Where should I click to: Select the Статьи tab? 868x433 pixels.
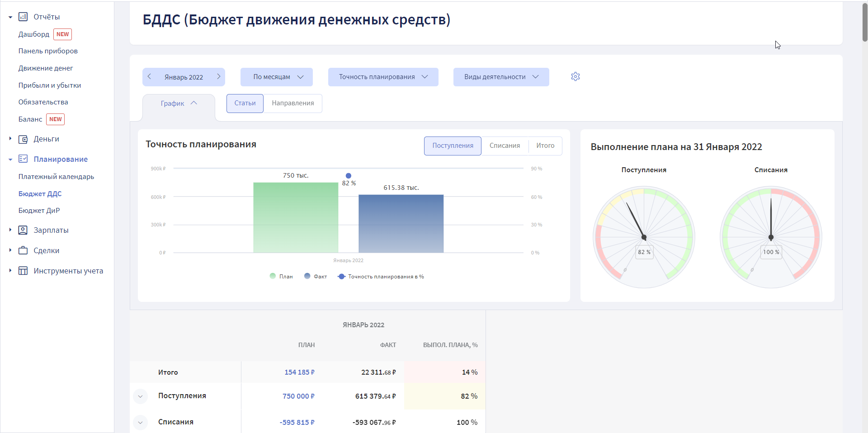[245, 103]
